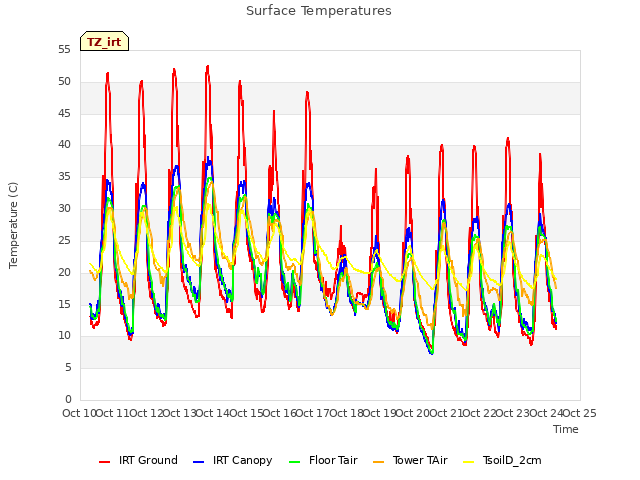640x480 pixels.
Task: Click the 25 y-axis tick label
Action: pyautogui.click(x=64, y=240)
